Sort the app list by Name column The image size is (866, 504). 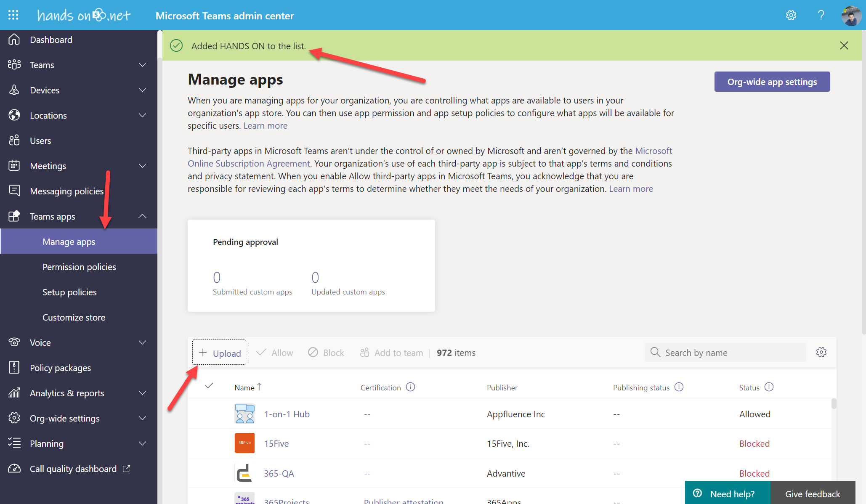coord(244,387)
